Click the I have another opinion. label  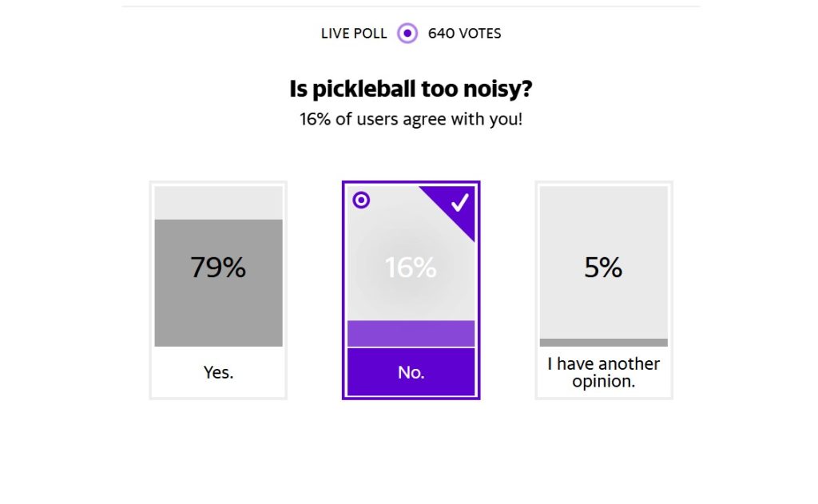(x=604, y=372)
